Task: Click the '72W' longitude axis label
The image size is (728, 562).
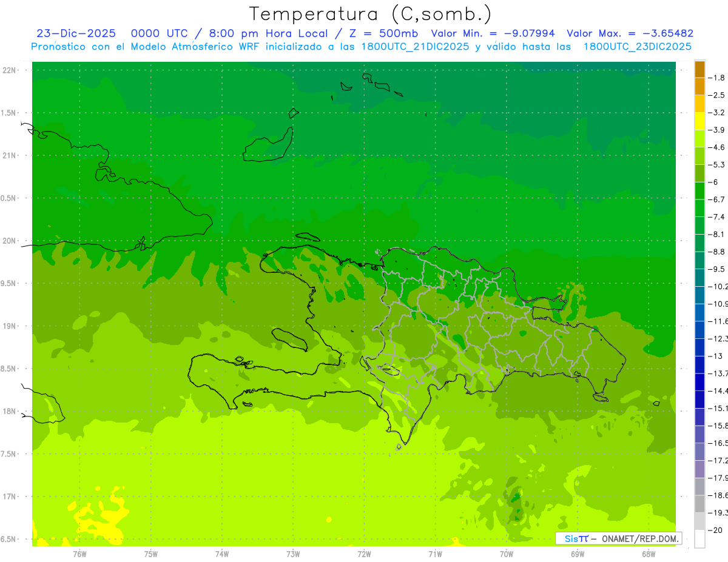Action: point(364,554)
